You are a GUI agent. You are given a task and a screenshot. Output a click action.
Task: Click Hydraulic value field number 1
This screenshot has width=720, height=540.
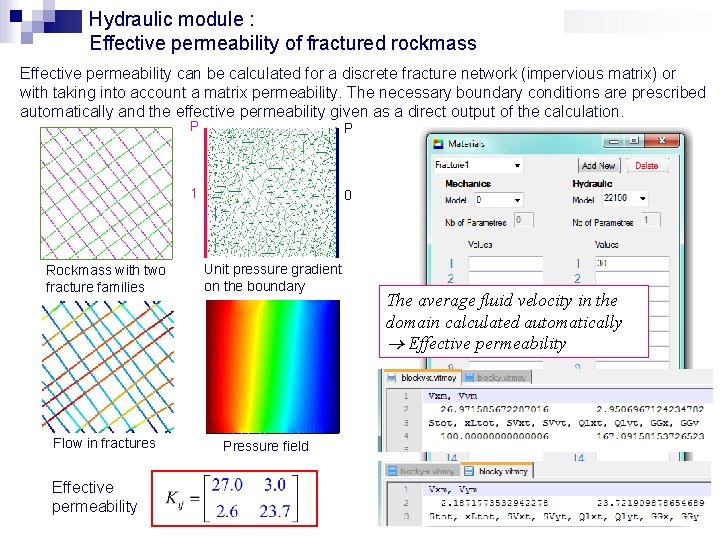click(632, 263)
